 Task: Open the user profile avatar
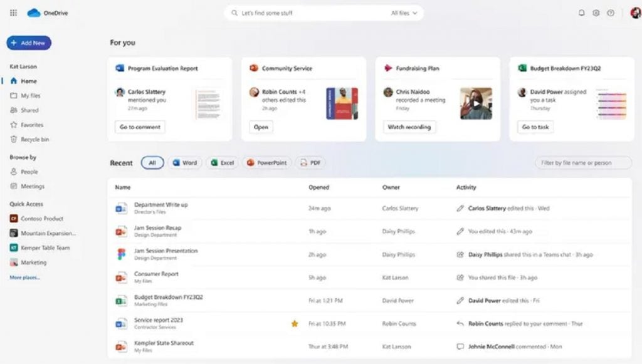coord(634,13)
